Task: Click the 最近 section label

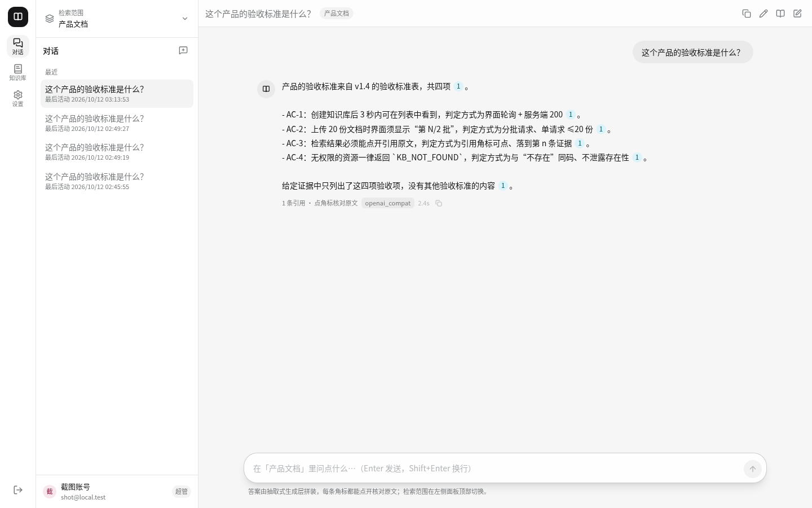Action: pos(51,72)
